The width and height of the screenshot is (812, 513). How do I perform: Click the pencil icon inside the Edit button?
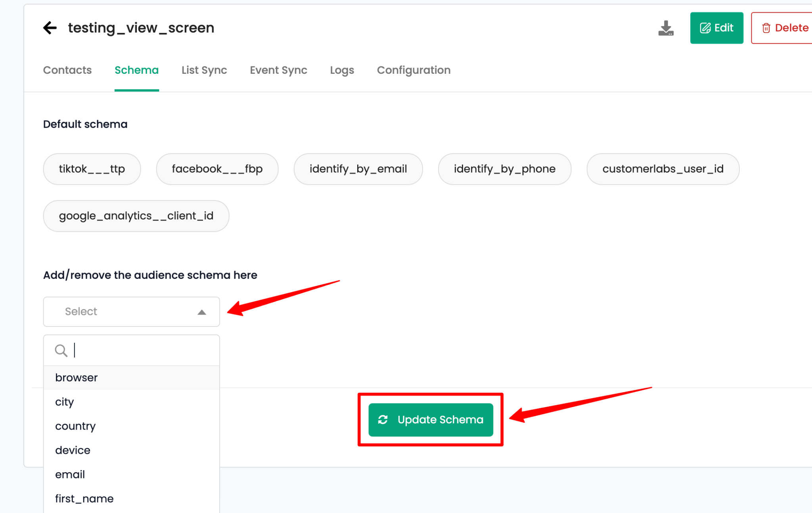705,28
